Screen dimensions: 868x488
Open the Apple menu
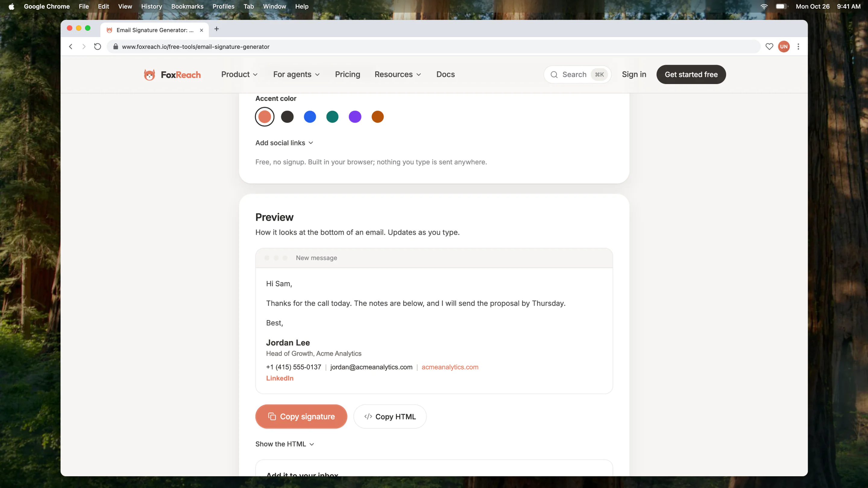pos(11,6)
